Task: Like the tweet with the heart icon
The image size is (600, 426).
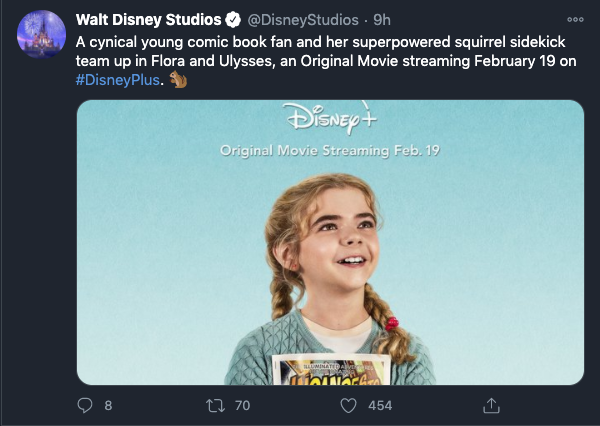Action: click(x=348, y=406)
